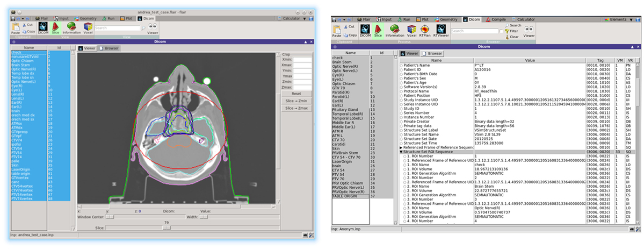Viewport: 644px width, 249px height.
Task: Click Information icon in andrea_test_case window
Action: pyautogui.click(x=71, y=28)
